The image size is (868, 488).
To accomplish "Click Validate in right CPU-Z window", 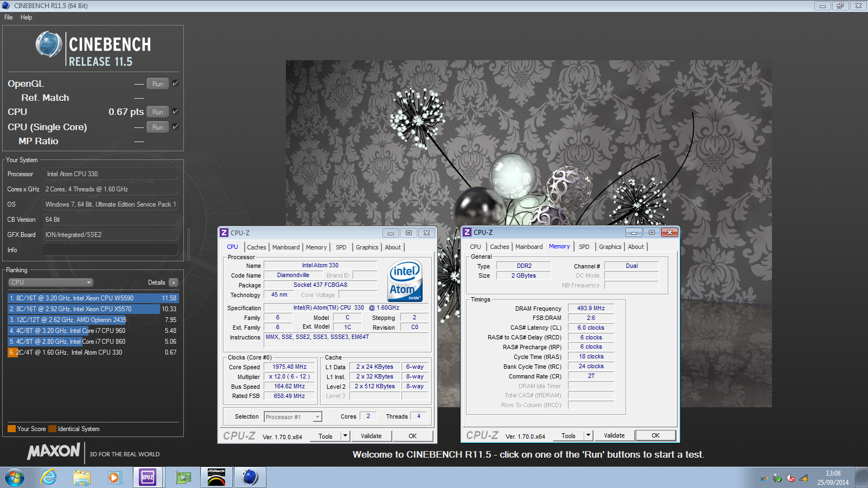I will click(614, 435).
